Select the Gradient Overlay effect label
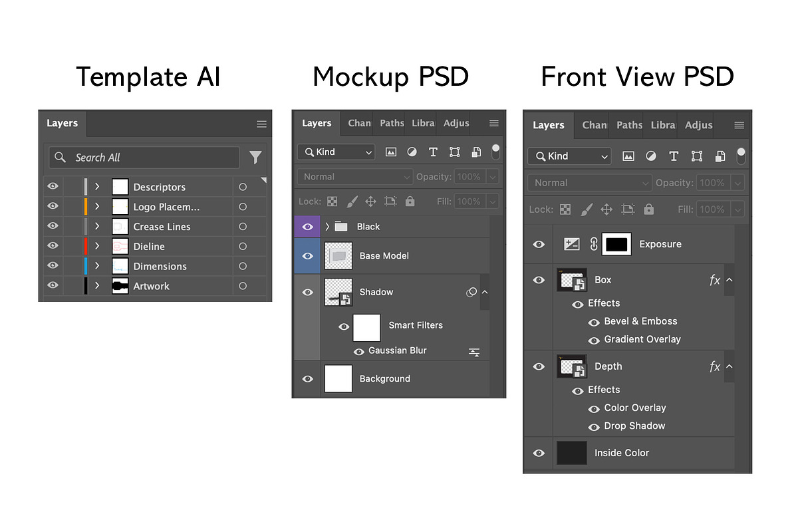Screen dimensions: 798x532 [642, 339]
